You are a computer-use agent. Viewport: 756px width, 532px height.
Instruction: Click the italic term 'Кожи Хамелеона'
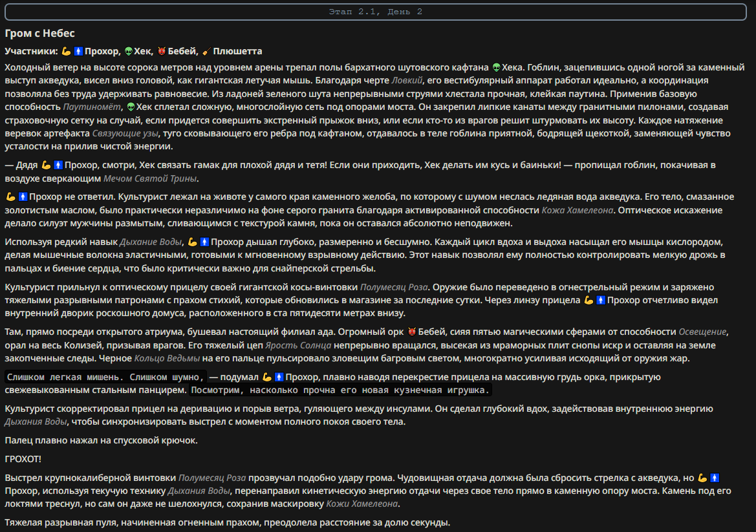[362, 504]
